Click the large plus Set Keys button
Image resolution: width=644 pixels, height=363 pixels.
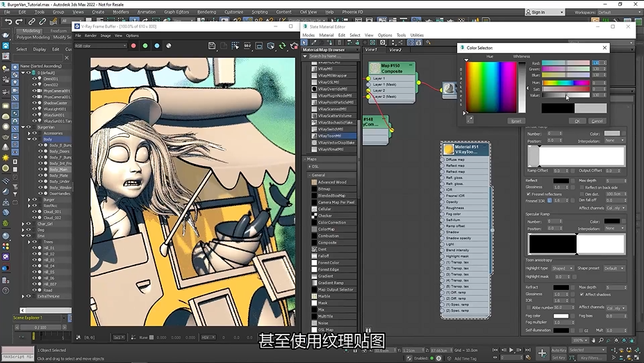[x=542, y=353]
